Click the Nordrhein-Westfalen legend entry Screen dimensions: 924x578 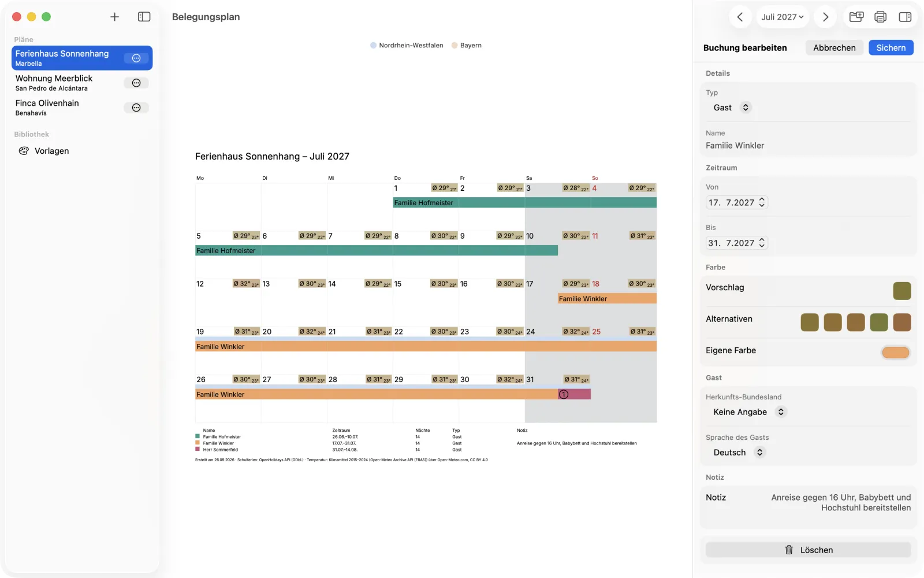coord(407,45)
